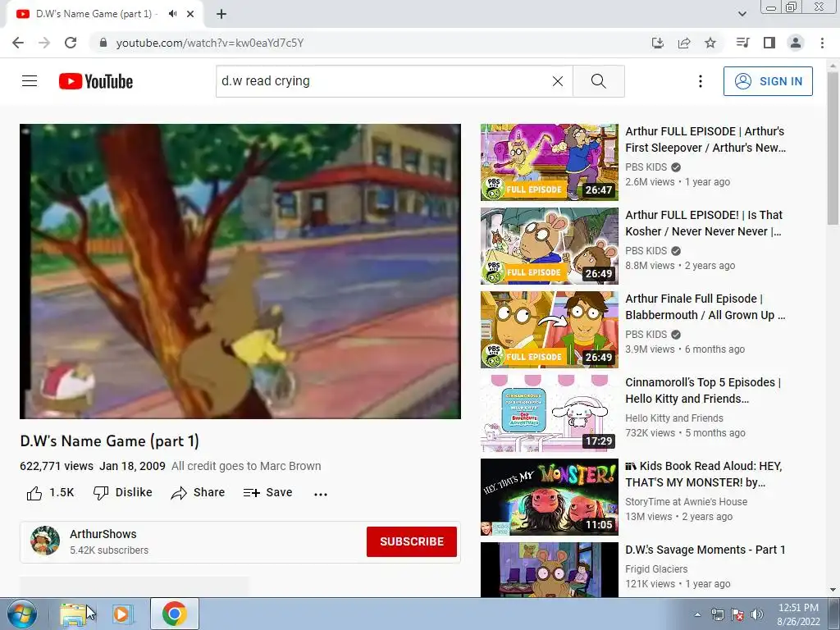Share this page via address bar share icon
Image resolution: width=840 pixels, height=630 pixels.
tap(684, 43)
